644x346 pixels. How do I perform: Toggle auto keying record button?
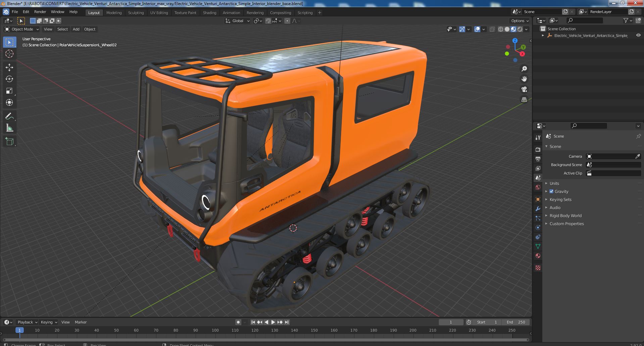[238, 322]
